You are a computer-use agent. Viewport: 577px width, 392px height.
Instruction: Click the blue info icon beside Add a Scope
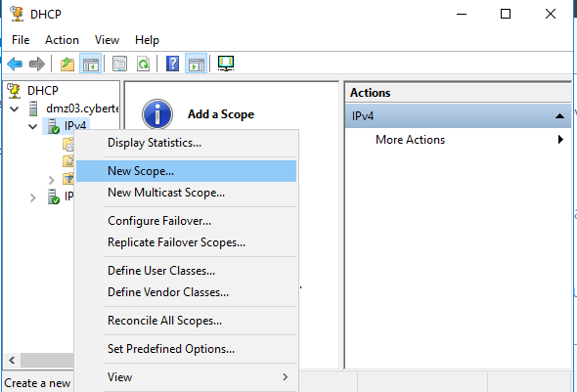157,114
